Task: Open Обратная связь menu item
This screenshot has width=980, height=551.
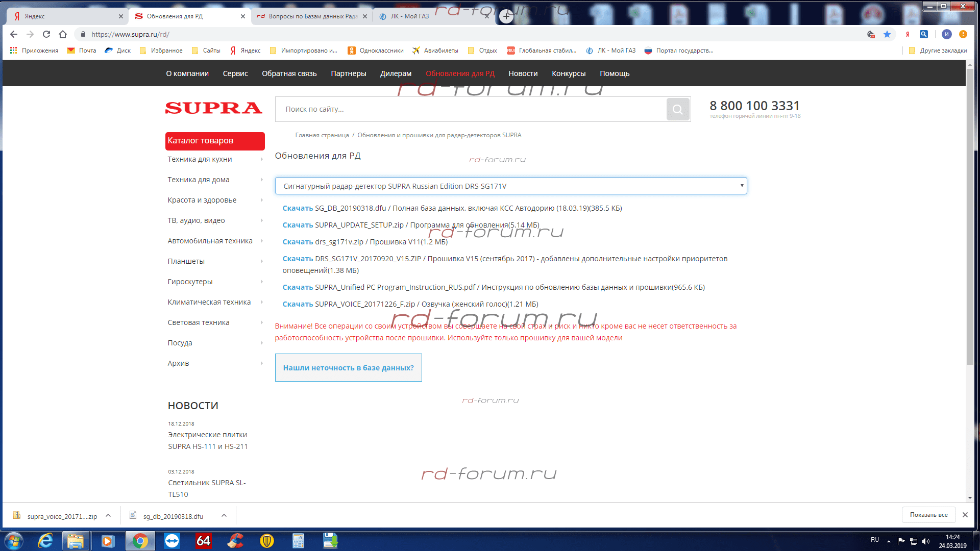Action: 289,73
